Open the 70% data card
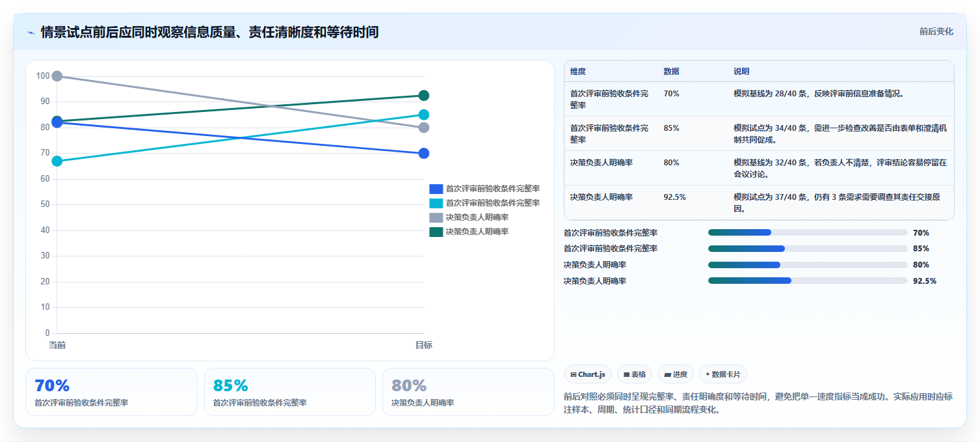This screenshot has width=980, height=442. pos(111,392)
